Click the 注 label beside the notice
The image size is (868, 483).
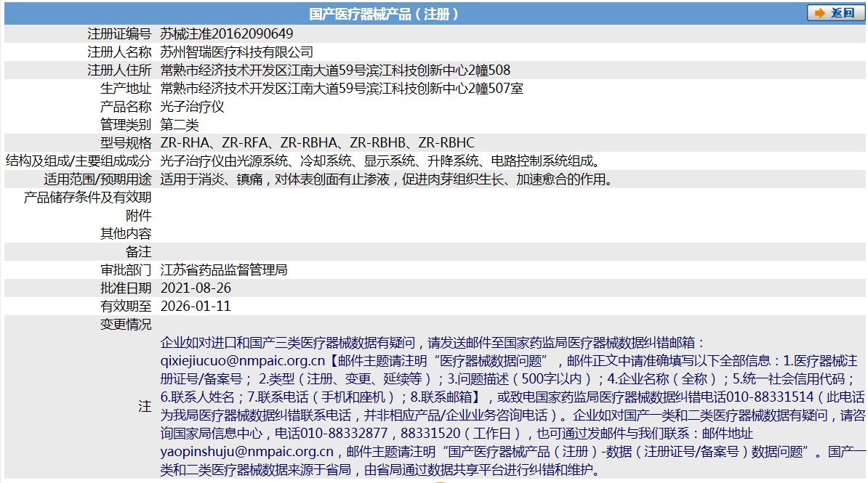point(145,406)
